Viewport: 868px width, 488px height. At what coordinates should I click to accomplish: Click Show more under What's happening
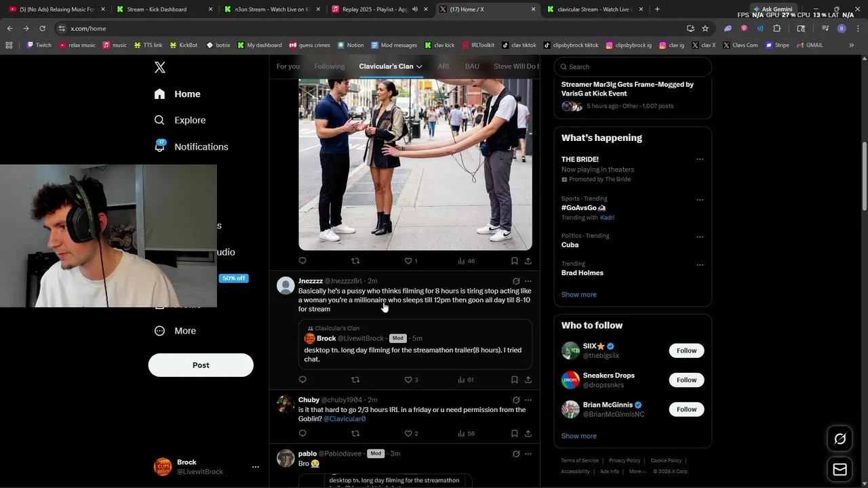(x=579, y=295)
